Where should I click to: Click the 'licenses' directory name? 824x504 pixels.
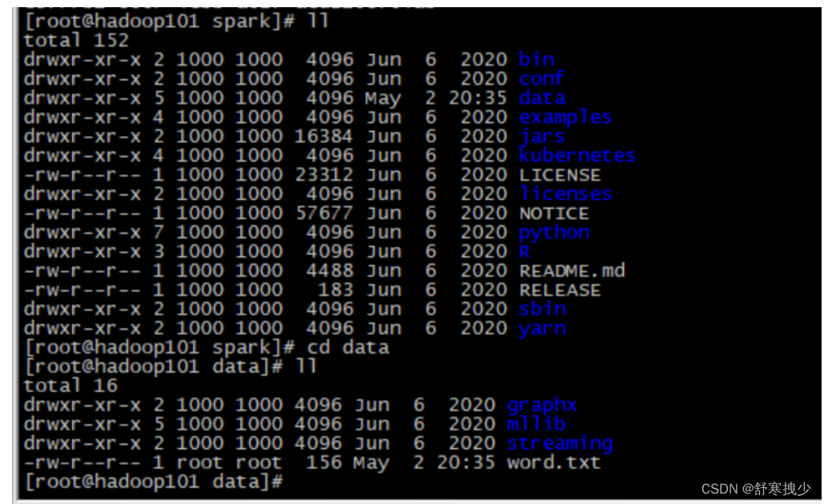[x=565, y=194]
